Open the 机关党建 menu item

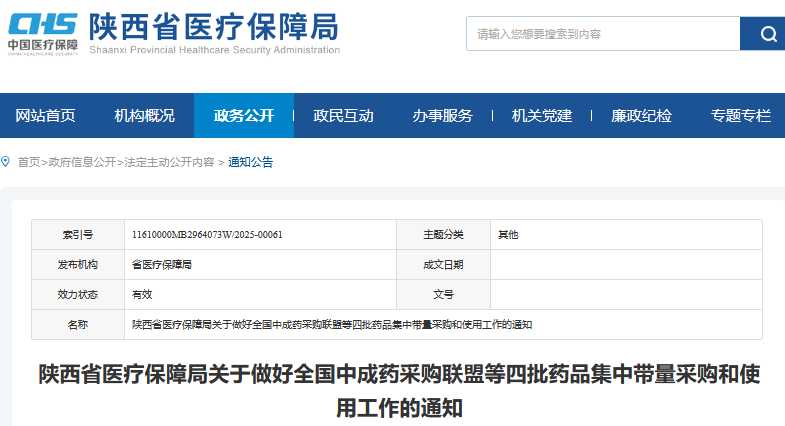542,116
